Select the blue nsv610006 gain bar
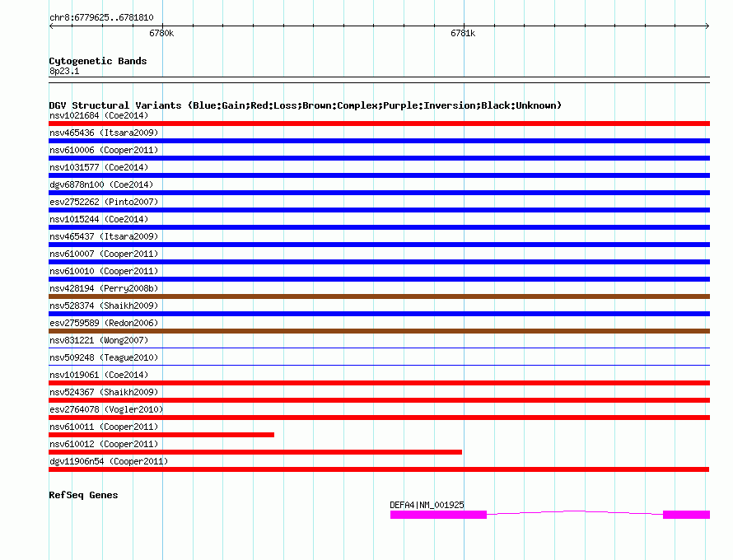 (379, 158)
